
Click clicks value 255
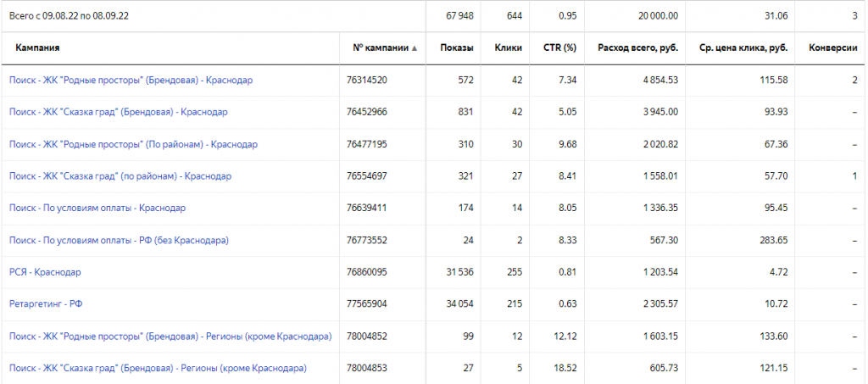515,272
